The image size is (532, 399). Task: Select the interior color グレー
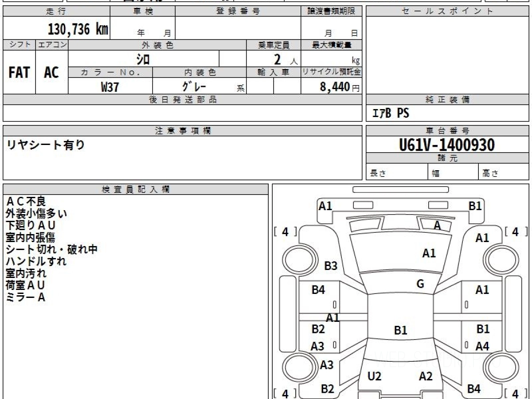194,86
